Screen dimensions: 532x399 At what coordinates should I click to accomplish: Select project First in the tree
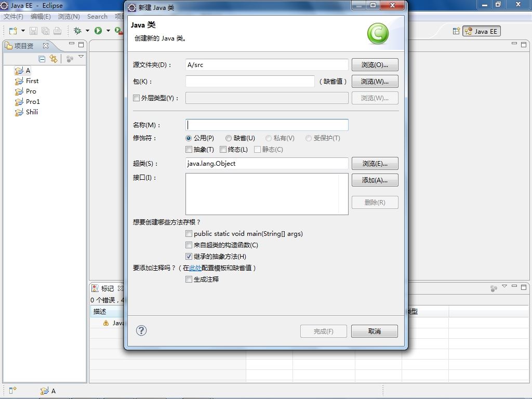pyautogui.click(x=26, y=81)
